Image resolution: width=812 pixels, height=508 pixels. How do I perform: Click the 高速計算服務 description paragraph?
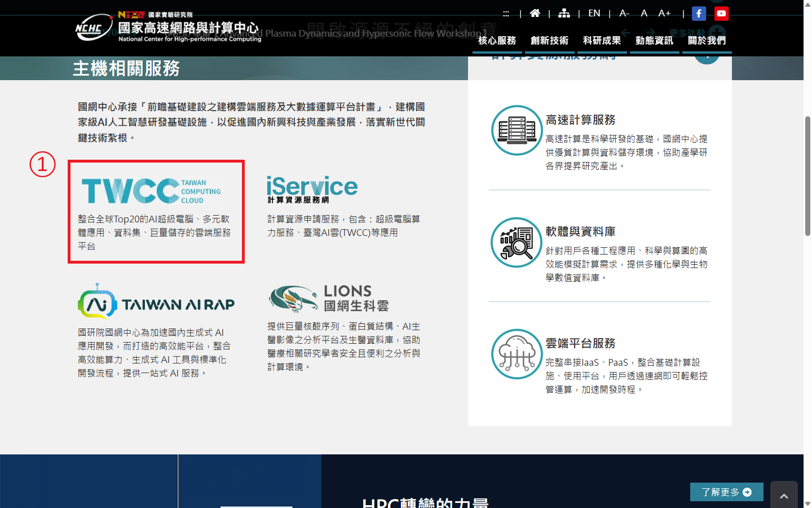pos(626,152)
